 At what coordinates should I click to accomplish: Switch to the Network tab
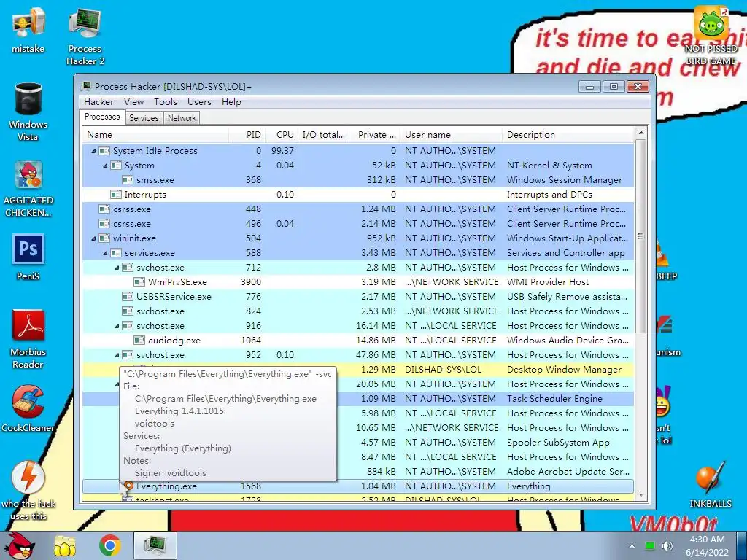182,118
